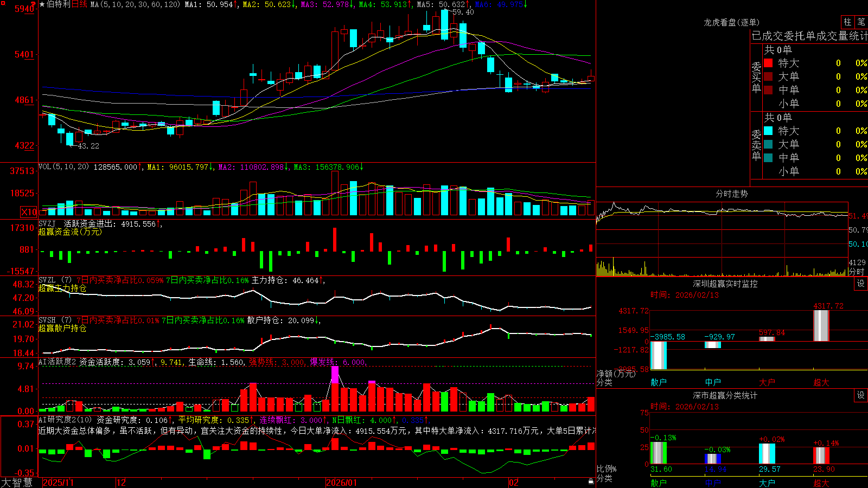Viewport: 868px width, 488px height.
Task: Select the 12 month marker on the time axis
Action: tap(121, 483)
